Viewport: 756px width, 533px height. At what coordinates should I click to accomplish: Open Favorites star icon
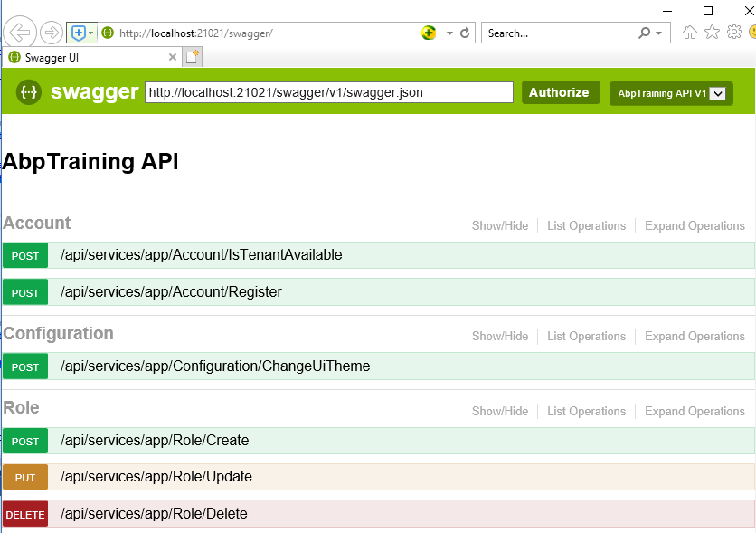[x=712, y=33]
